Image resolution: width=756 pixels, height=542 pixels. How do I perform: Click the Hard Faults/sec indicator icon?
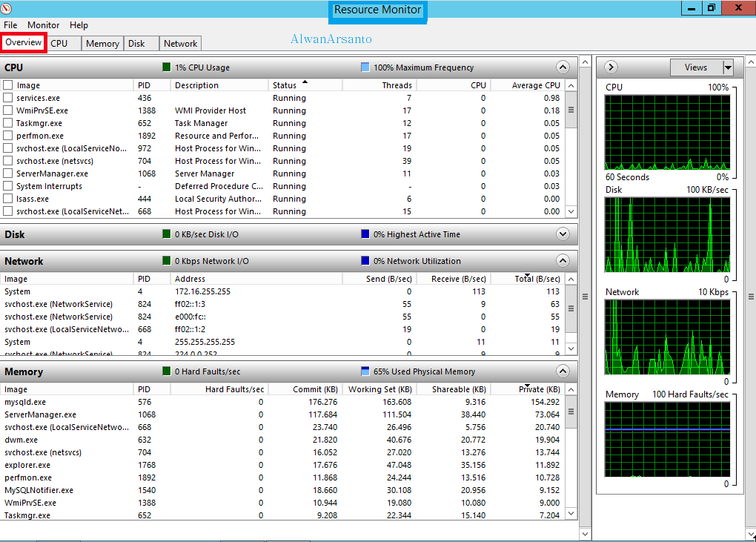tap(166, 371)
